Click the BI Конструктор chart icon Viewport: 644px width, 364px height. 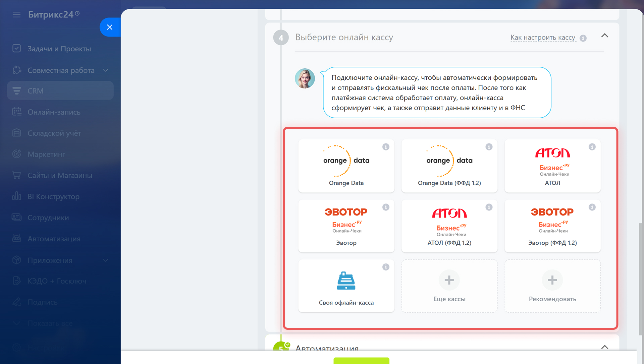pyautogui.click(x=16, y=196)
